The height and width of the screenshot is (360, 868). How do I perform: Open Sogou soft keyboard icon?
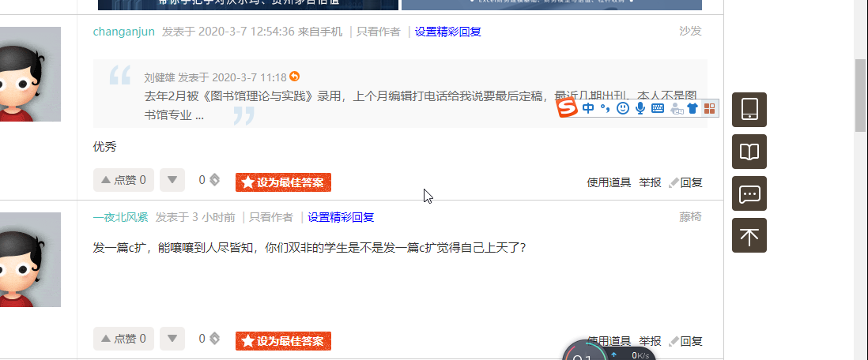(658, 108)
